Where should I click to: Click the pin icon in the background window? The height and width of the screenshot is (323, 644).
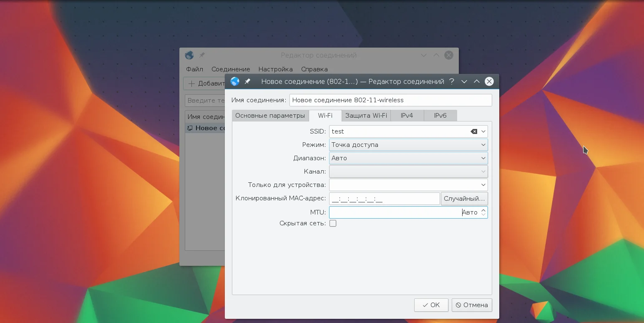(202, 55)
